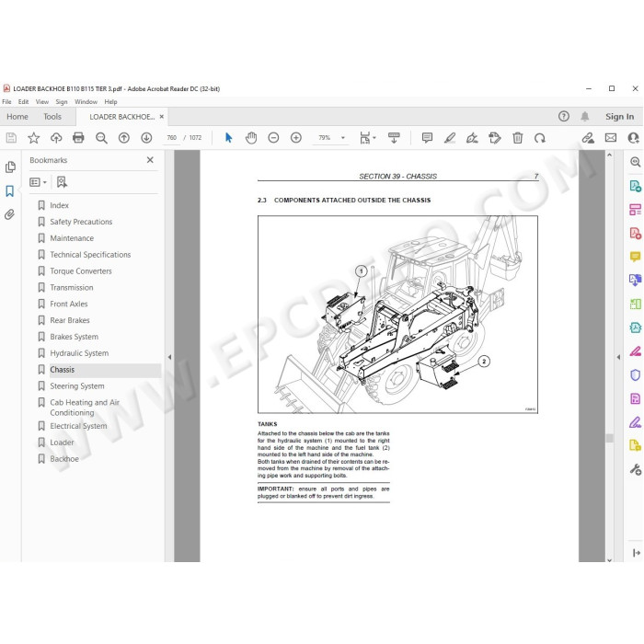
Task: Print the document with printer icon
Action: [x=78, y=138]
